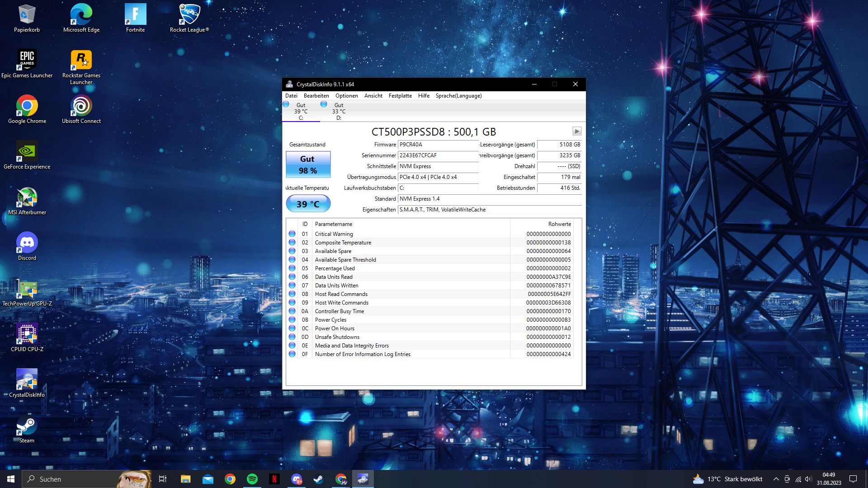868x488 pixels.
Task: Open Spotify from the taskbar
Action: tap(252, 479)
